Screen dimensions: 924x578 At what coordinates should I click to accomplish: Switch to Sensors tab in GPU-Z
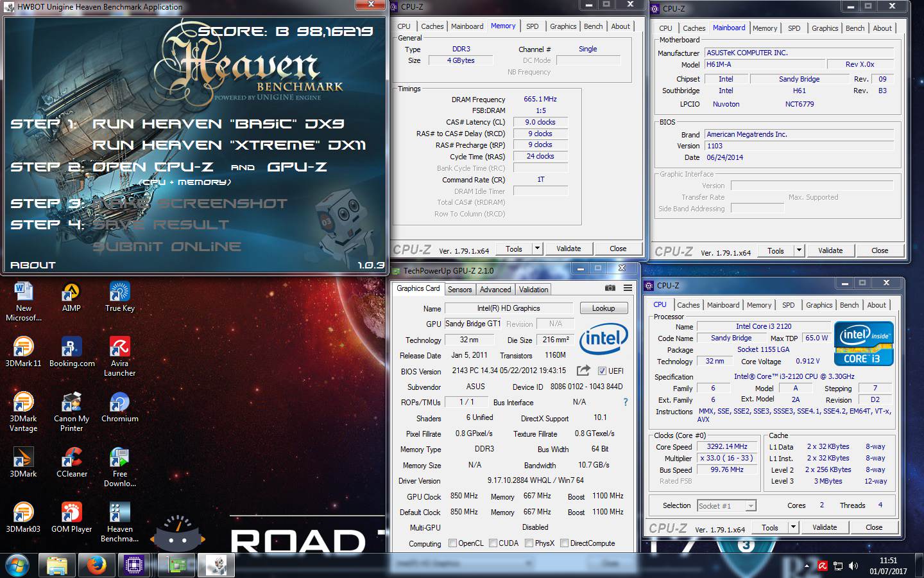[459, 290]
